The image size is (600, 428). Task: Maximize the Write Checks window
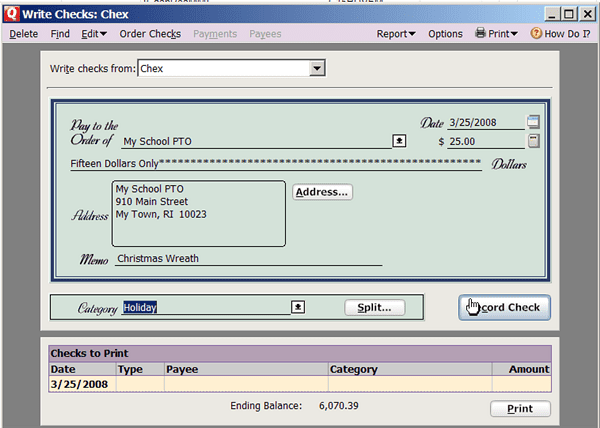coord(569,14)
